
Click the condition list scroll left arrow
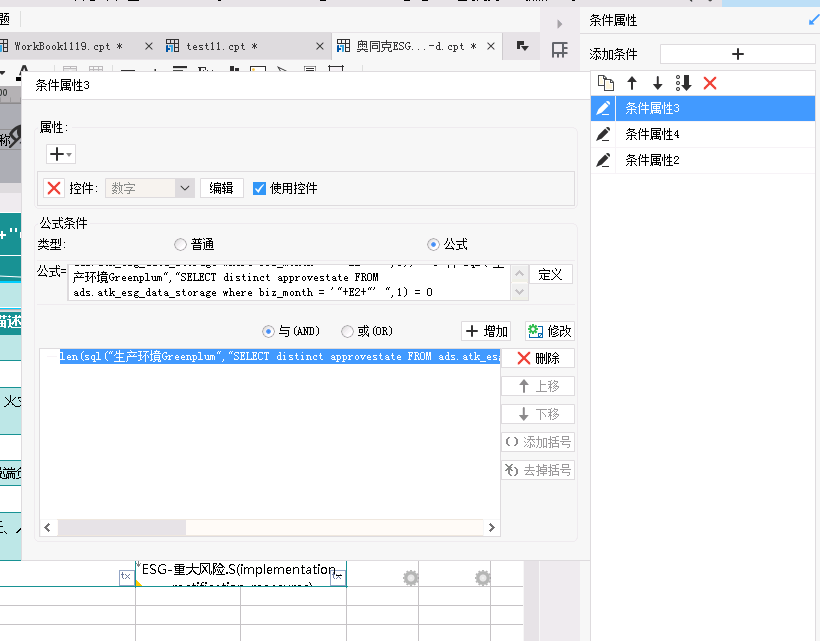[48, 528]
